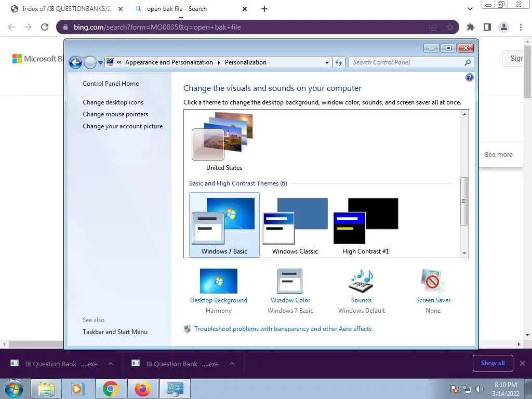
Task: Click the lock site info icon
Action: [65, 27]
